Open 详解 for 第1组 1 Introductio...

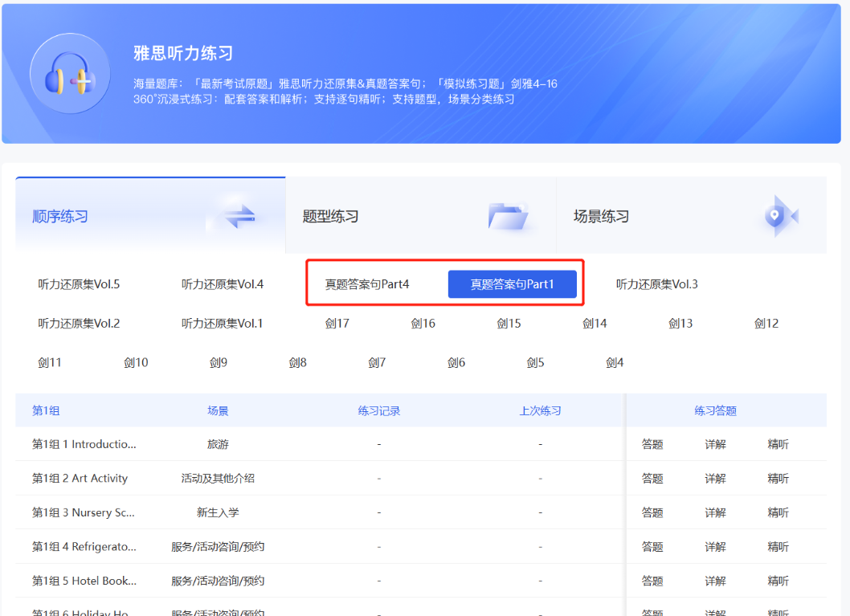pos(716,444)
